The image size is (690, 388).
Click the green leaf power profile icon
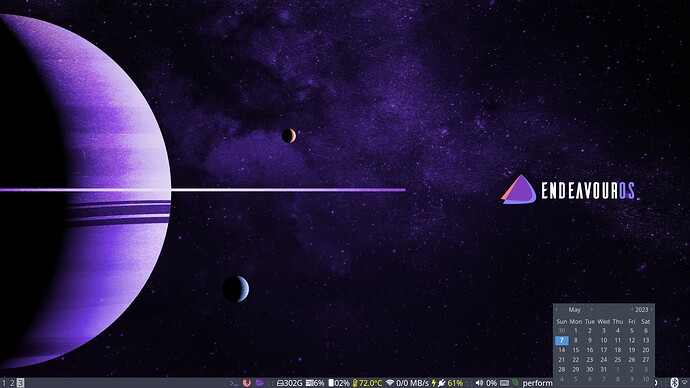(x=515, y=383)
